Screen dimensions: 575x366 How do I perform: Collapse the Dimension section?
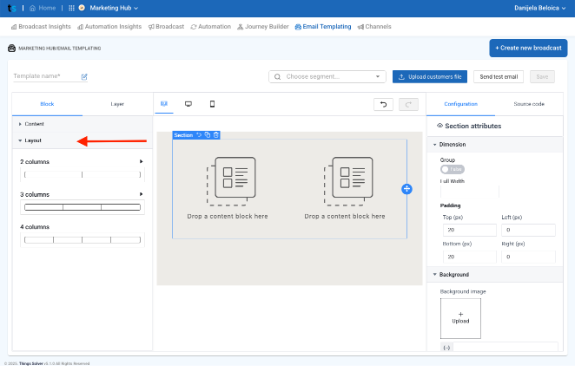[x=495, y=144]
